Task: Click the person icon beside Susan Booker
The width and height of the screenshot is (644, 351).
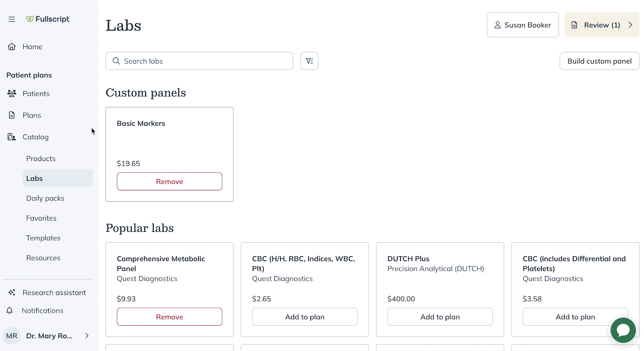Action: click(497, 25)
